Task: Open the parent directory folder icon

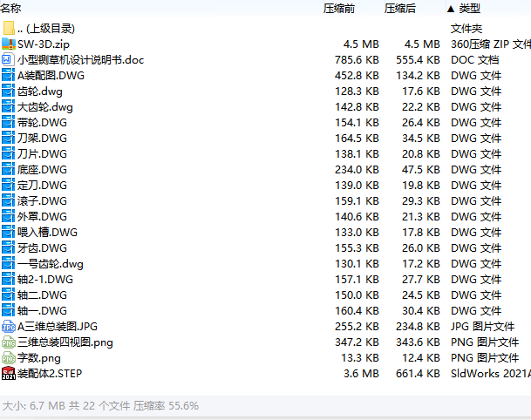Action: pos(9,29)
